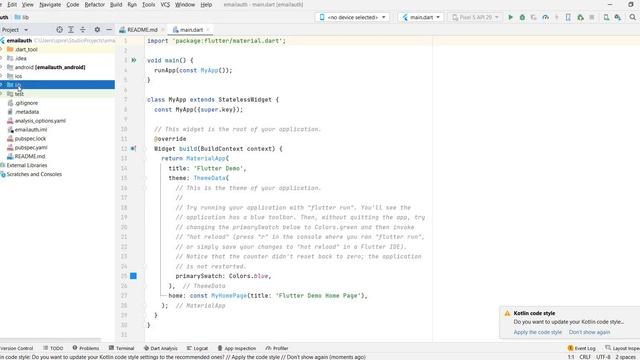Viewport: 640px width, 360px height.
Task: Select the .dart_tool folder
Action: (26, 49)
